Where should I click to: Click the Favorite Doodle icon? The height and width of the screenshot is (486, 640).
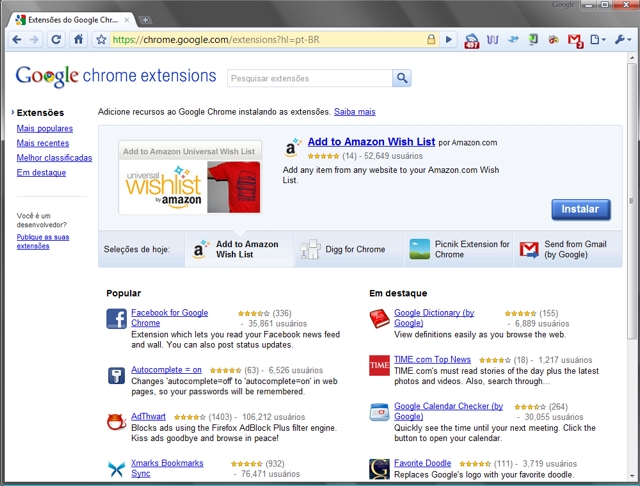[379, 469]
